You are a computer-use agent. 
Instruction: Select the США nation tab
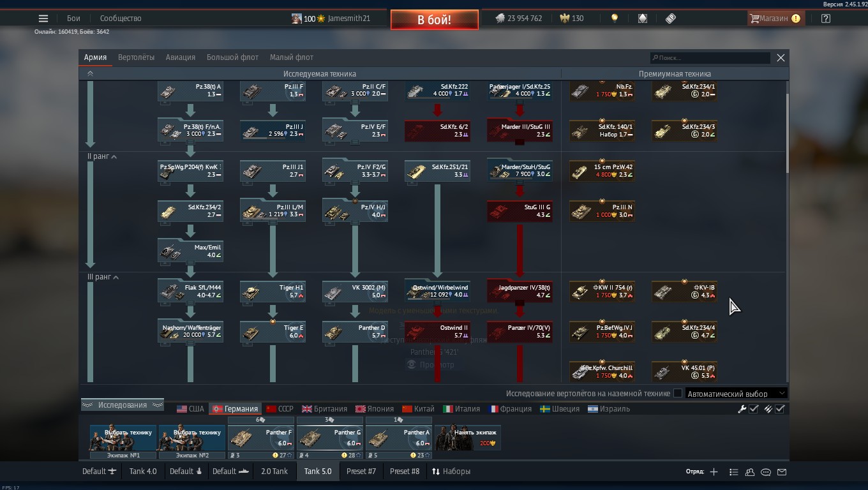click(190, 409)
